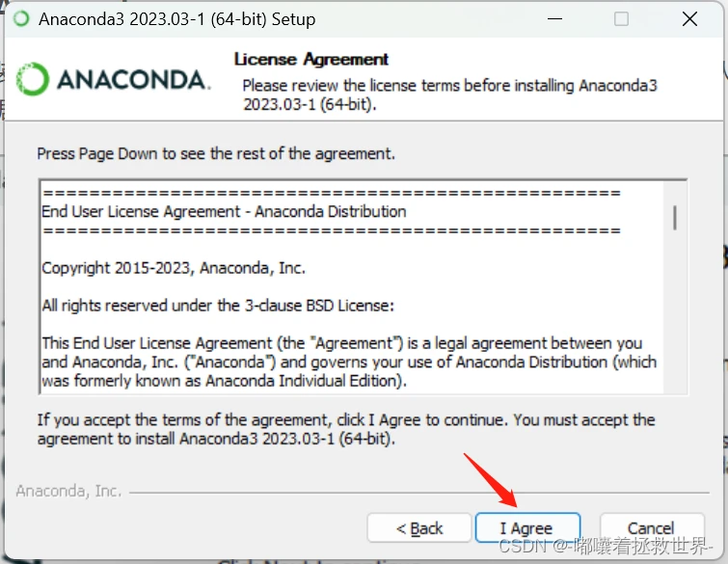Click the green Anaconda ring logo
728x564 pixels.
[x=32, y=79]
